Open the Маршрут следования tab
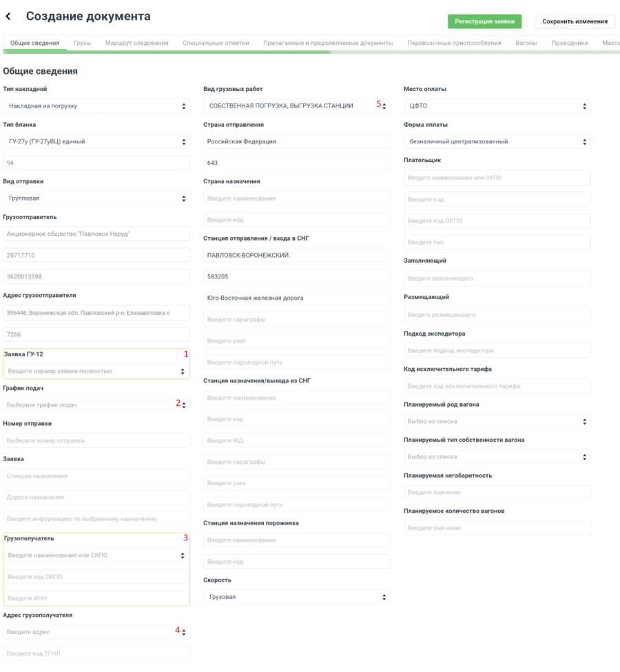The width and height of the screenshot is (620, 672). 136,43
